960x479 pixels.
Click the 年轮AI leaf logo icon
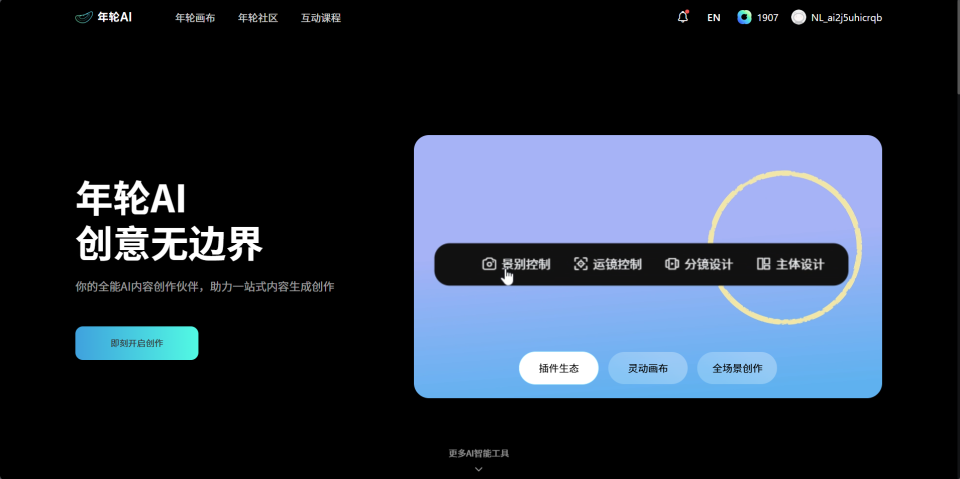coord(84,18)
